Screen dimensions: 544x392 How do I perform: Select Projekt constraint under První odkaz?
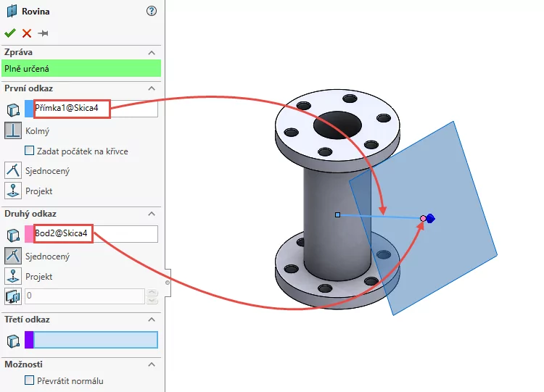click(13, 191)
